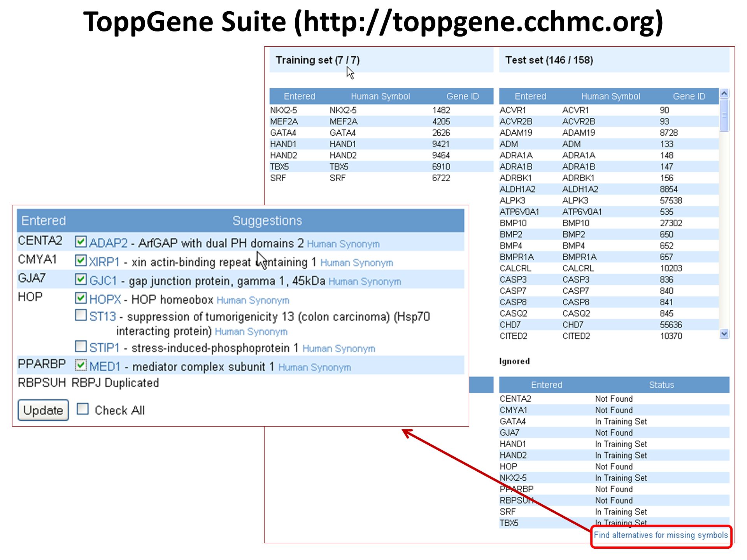The image size is (747, 560).
Task: Open the STIP1 gene link
Action: [x=104, y=348]
